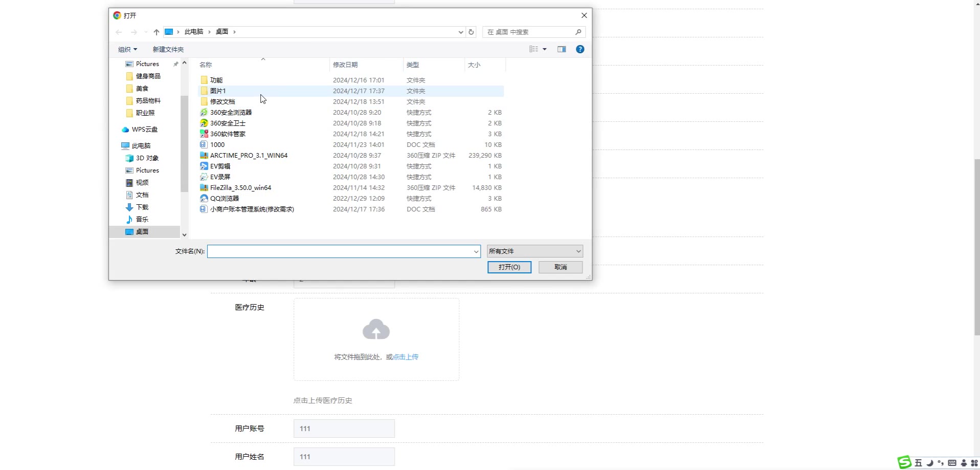Expand the filename history dropdown arrow
Screen dimensions: 980x470
[476, 251]
